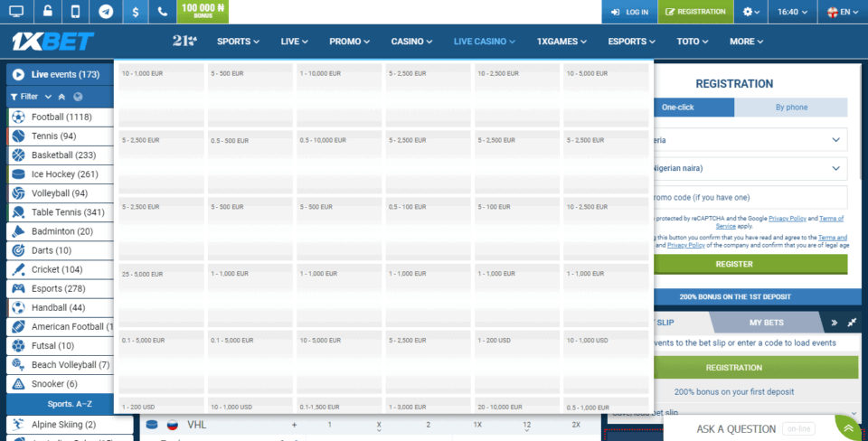Collapse bet slip with the arrows icon
Image resolution: width=868 pixels, height=441 pixels.
pyautogui.click(x=851, y=323)
